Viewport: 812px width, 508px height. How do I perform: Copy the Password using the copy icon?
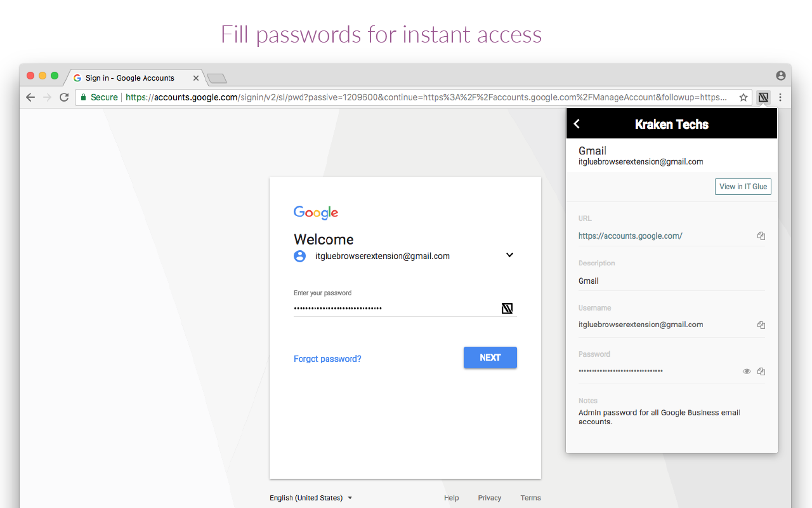coord(761,371)
